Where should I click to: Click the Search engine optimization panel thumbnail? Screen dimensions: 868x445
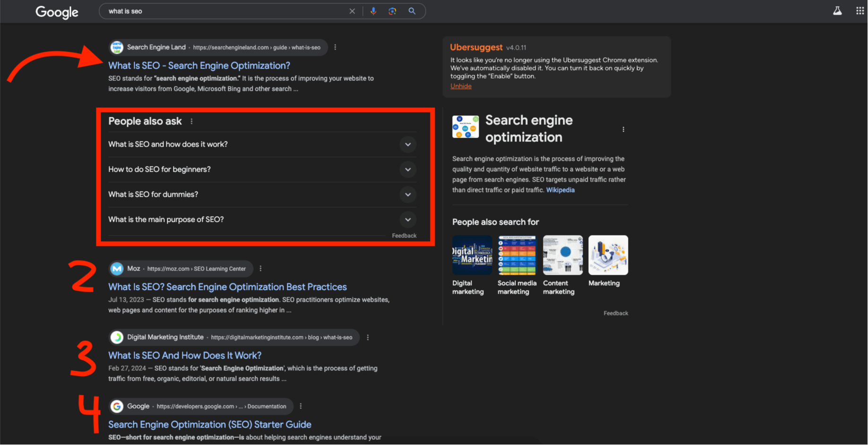465,127
